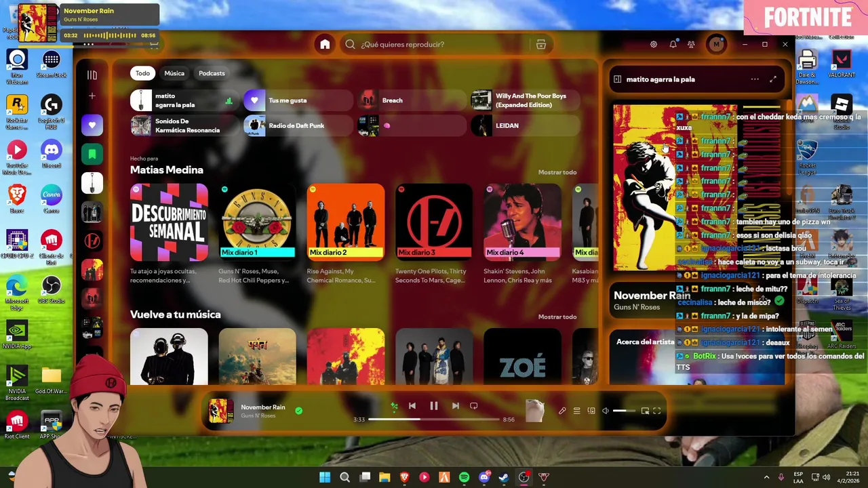This screenshot has width=868, height=488.
Task: Open Discord icon on taskbar
Action: pos(484,477)
